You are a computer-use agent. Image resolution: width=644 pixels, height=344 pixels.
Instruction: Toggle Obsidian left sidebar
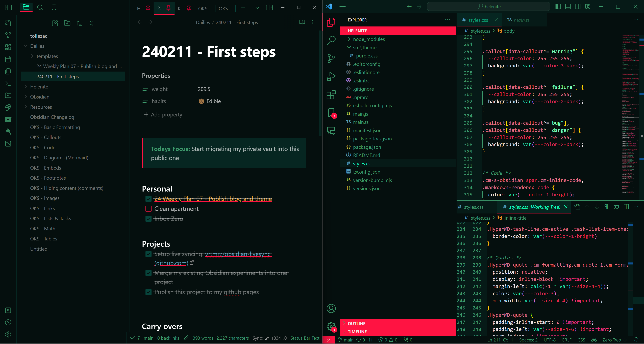click(8, 8)
